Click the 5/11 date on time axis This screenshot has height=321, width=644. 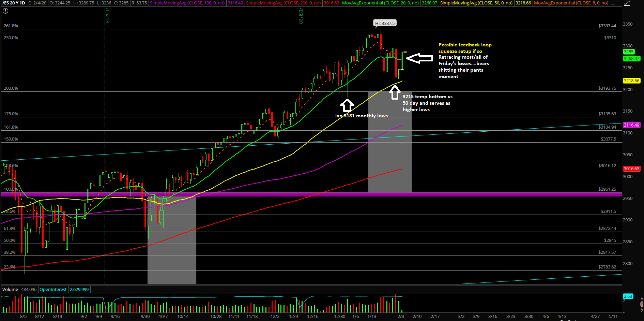point(613,317)
